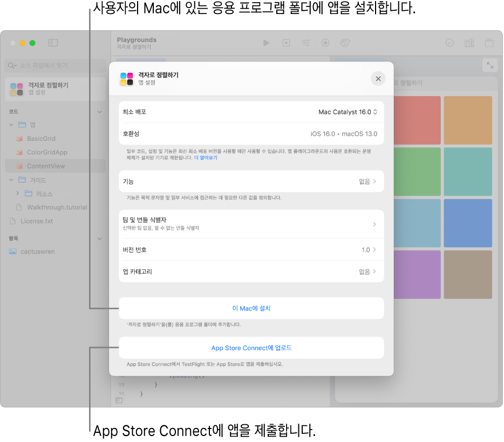Click the blue color tile in preview
The width and height of the screenshot is (504, 442).
click(468, 223)
